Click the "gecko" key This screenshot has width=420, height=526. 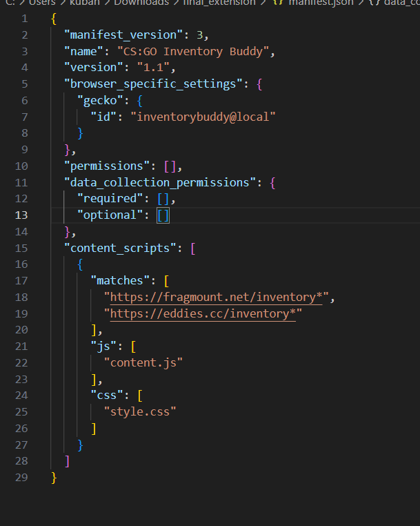pyautogui.click(x=100, y=100)
